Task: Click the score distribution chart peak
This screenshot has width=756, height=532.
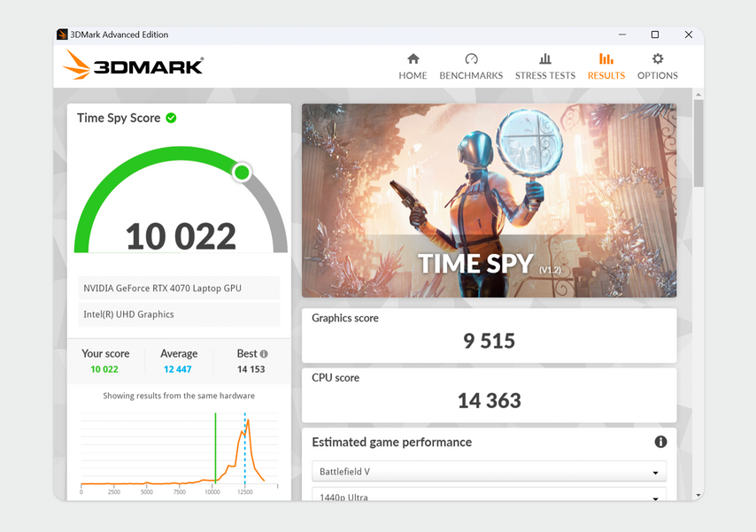Action: point(248,421)
